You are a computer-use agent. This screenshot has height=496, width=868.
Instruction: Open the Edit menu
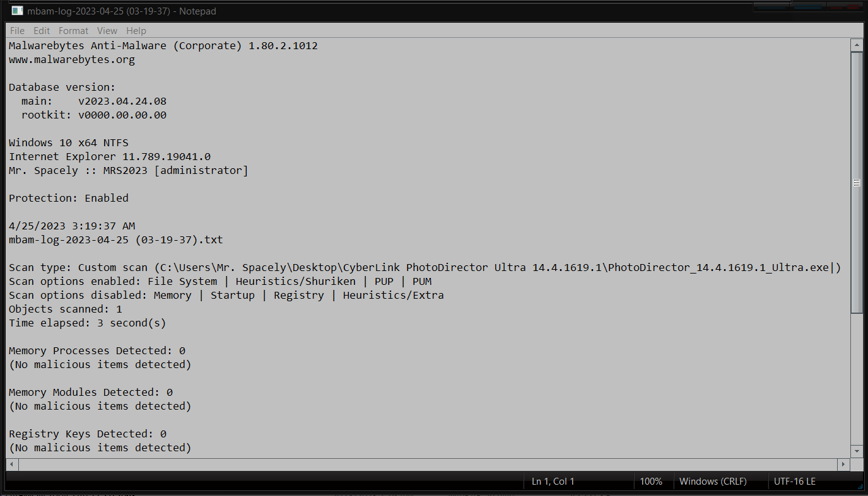(42, 30)
